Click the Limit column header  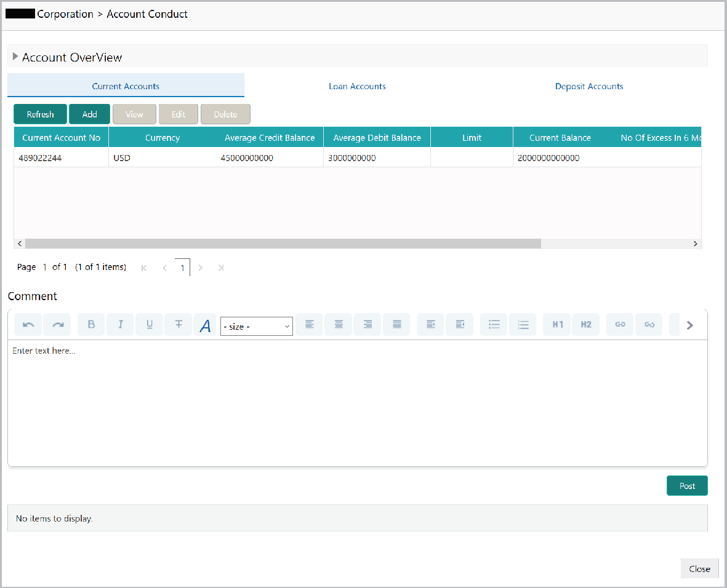coord(472,138)
